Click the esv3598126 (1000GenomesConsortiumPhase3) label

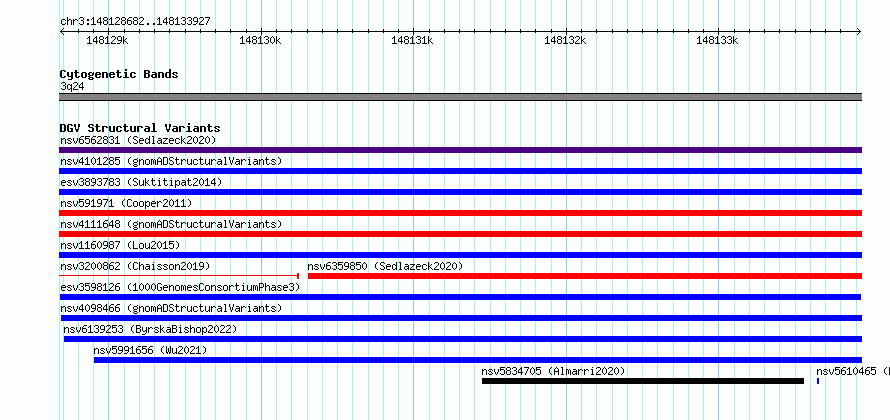coord(180,287)
